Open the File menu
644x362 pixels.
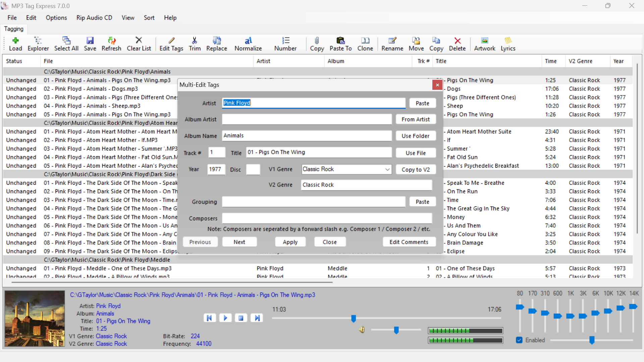coord(12,18)
